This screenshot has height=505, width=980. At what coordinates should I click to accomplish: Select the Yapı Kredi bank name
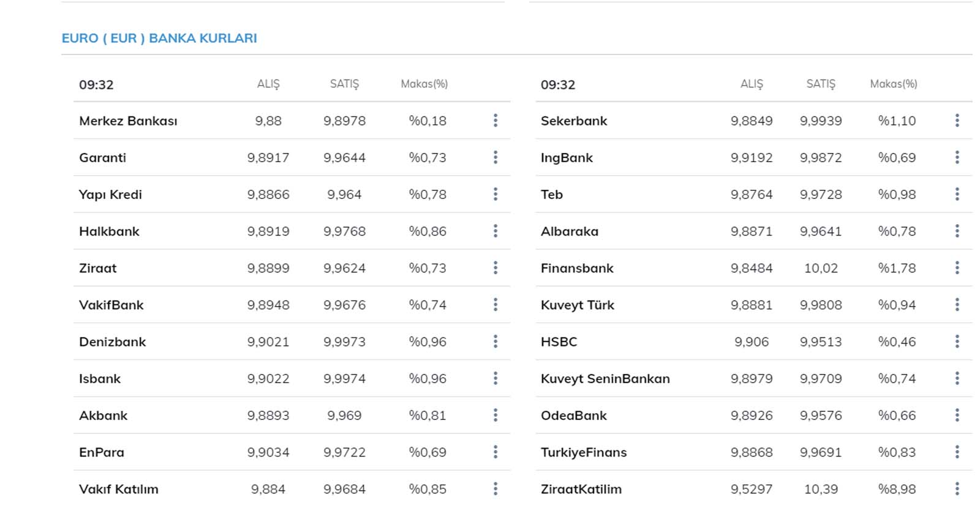tap(110, 195)
